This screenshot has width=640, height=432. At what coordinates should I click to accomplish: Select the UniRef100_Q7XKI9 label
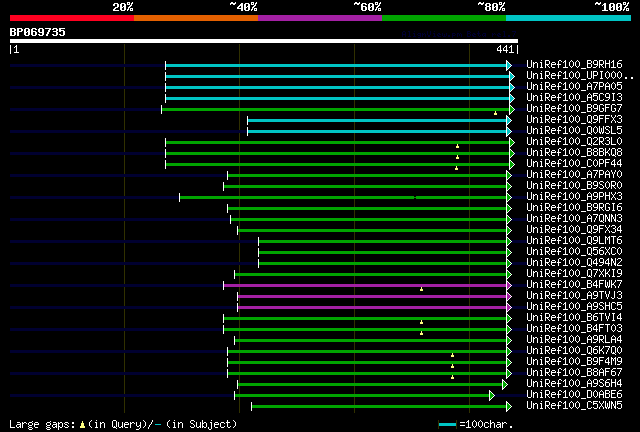(x=574, y=274)
